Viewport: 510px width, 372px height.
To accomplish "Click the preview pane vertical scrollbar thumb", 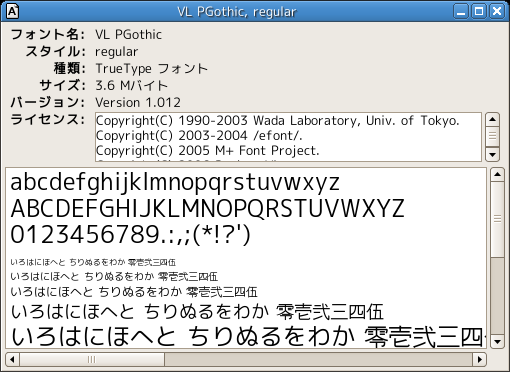I will point(497,219).
